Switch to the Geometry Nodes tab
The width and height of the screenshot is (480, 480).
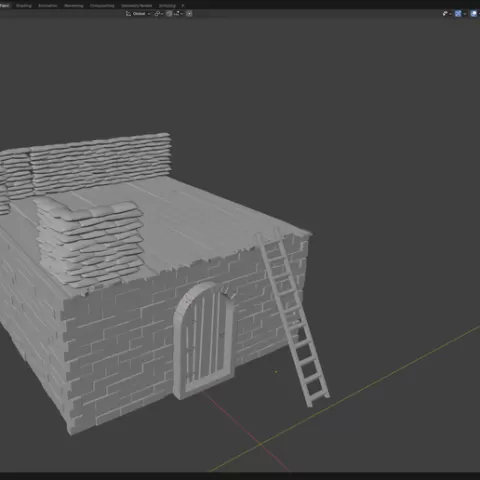137,6
